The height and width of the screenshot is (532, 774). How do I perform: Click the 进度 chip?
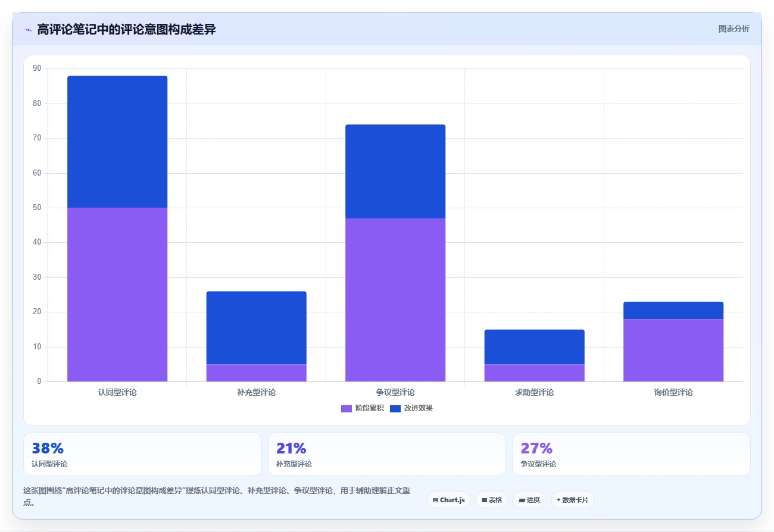(529, 500)
